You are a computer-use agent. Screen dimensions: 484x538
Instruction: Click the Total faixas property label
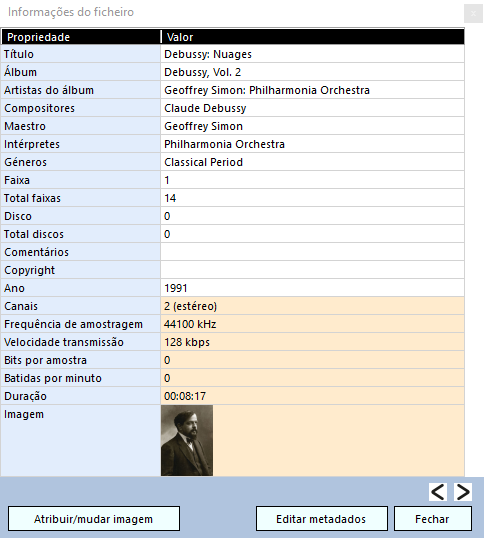32,198
